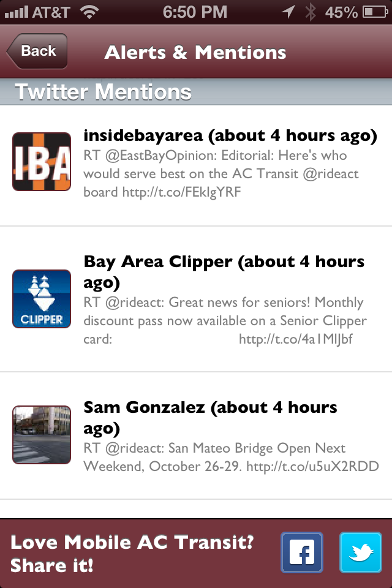The width and height of the screenshot is (392, 588).
Task: Tap the location arrow status icon
Action: pyautogui.click(x=288, y=12)
